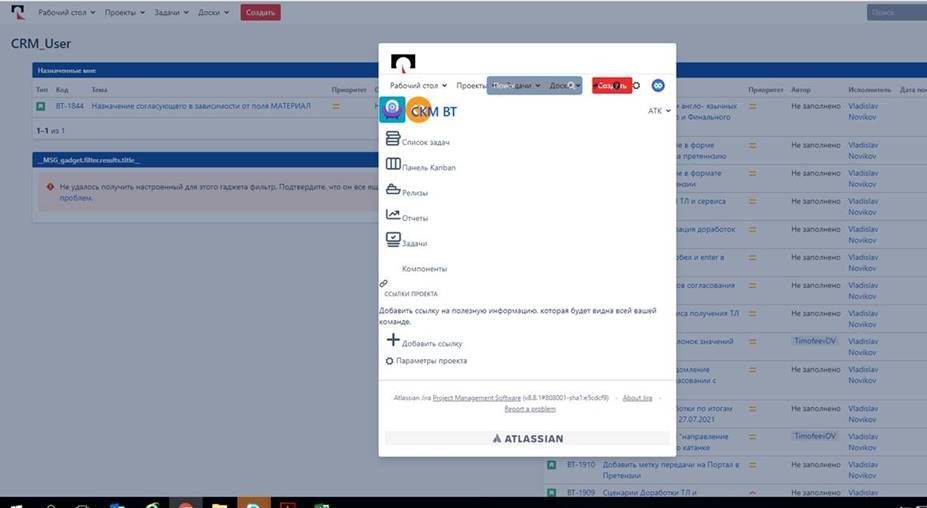Click the '1–1 из 1' result count
The width and height of the screenshot is (927, 508).
(50, 131)
